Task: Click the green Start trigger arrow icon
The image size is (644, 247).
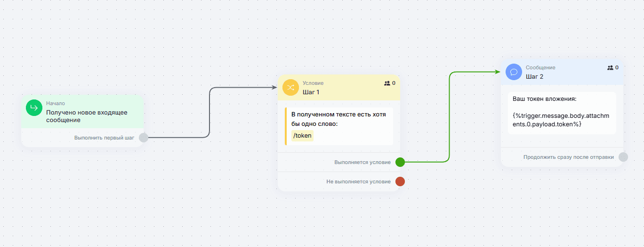Action: point(34,108)
